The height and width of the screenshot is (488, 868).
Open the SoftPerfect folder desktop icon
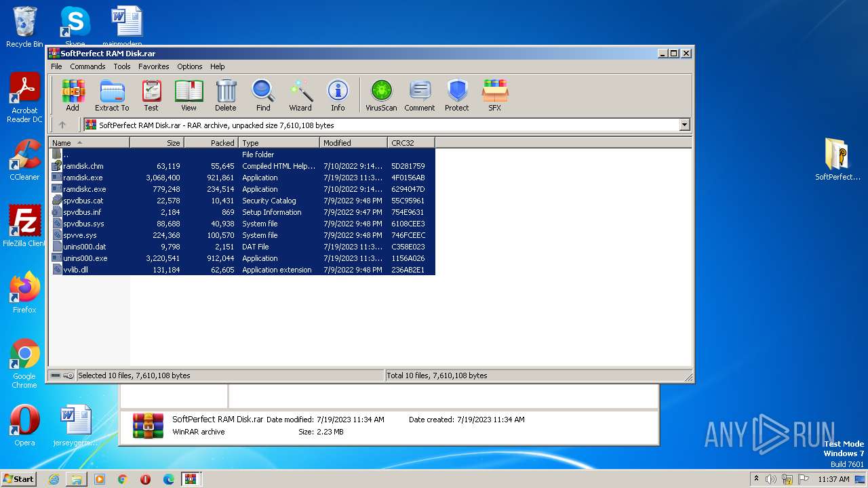[x=837, y=160]
